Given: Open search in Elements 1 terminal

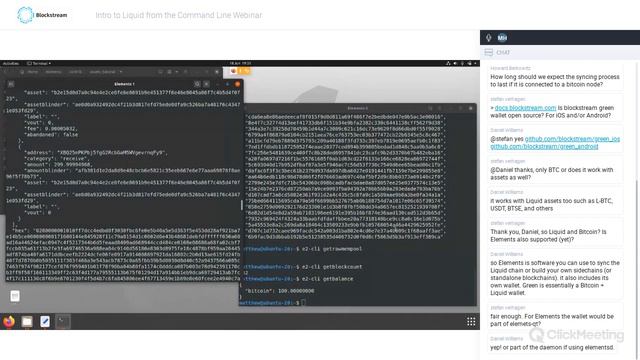Looking at the screenshot, I should 197,84.
